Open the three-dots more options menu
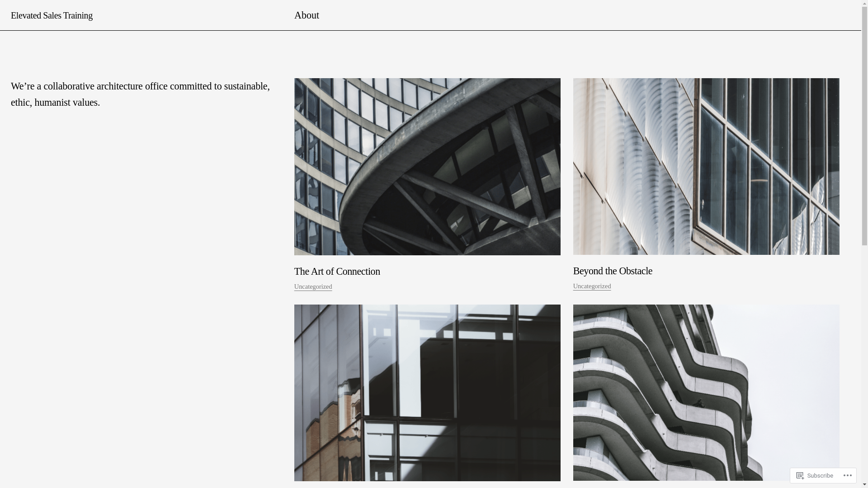 click(x=848, y=475)
